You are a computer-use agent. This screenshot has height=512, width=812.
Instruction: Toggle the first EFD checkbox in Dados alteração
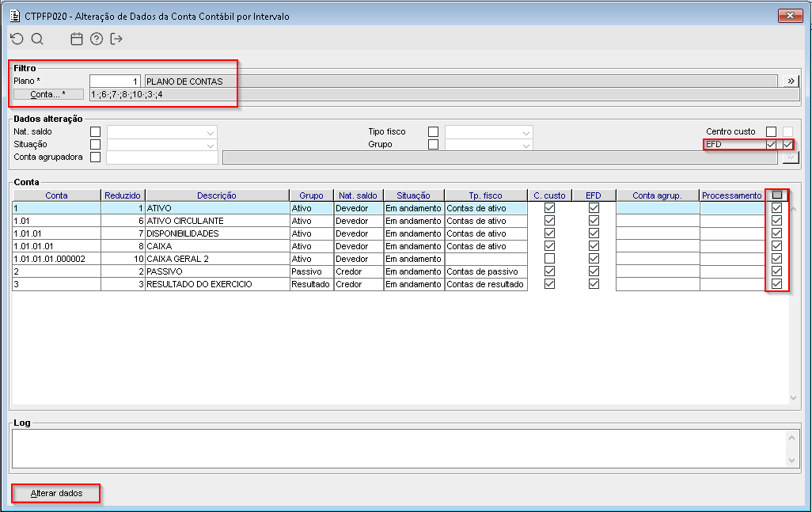pos(771,145)
